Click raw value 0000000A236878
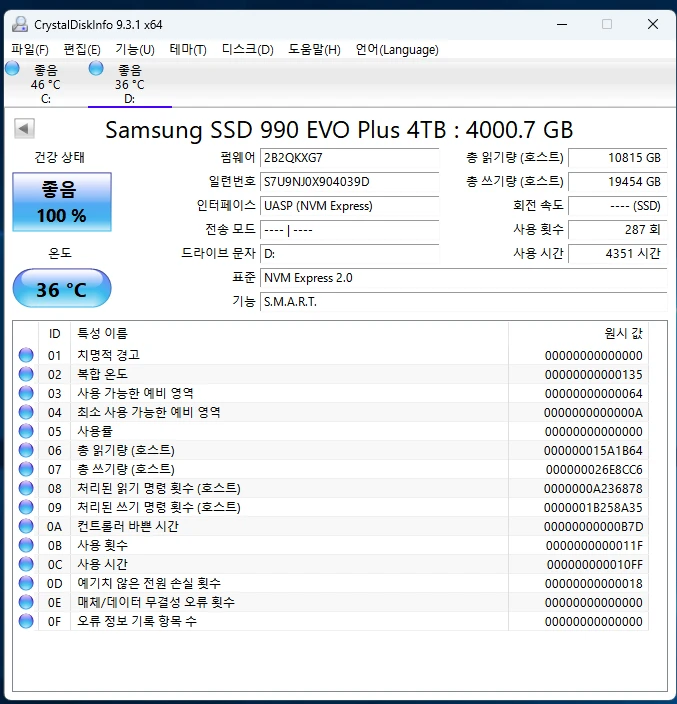The height and width of the screenshot is (704, 677). point(593,488)
